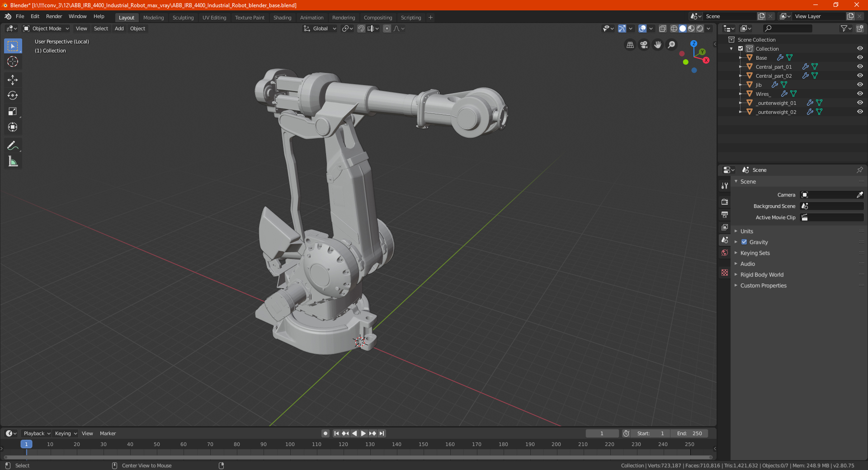Jump to the timeline end frame
Image resolution: width=868 pixels, height=470 pixels.
382,433
